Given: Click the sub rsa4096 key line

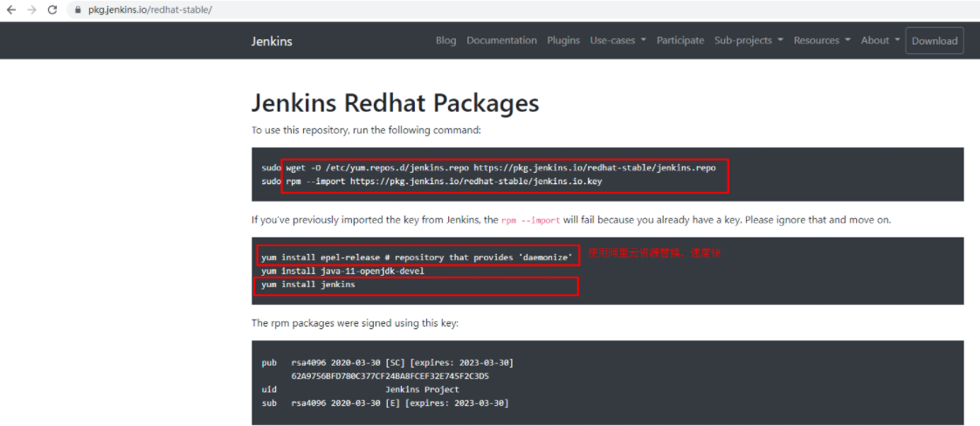Looking at the screenshot, I should tap(385, 403).
